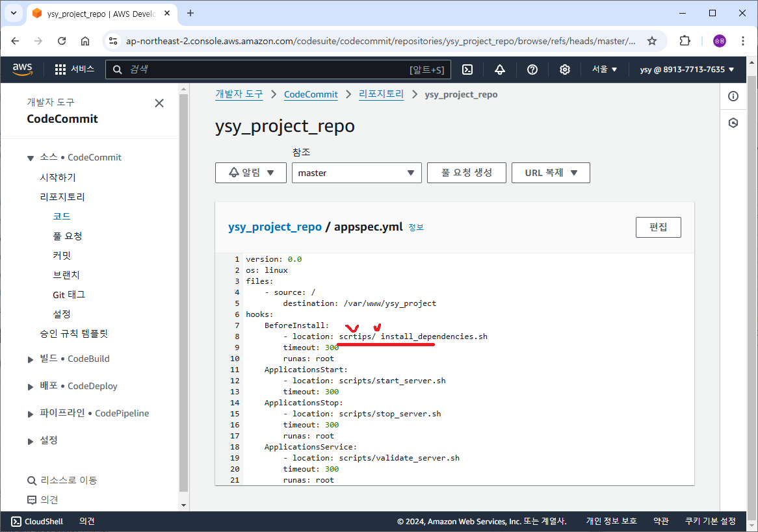Viewport: 758px width, 532px height.
Task: Select 리포지토리 in the sidebar
Action: point(62,197)
